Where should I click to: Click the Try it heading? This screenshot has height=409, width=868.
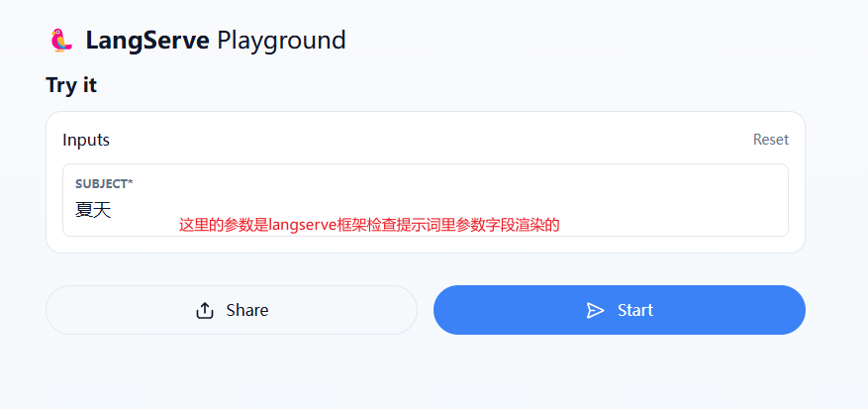pos(71,85)
